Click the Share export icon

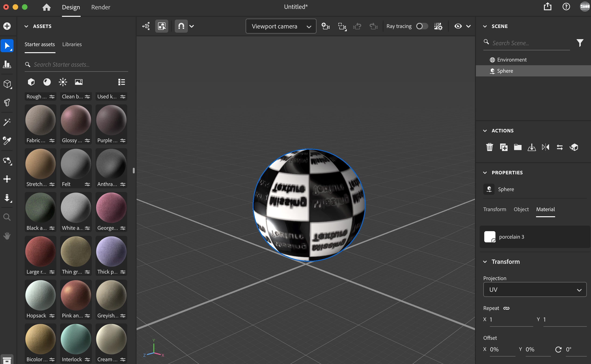point(547,7)
